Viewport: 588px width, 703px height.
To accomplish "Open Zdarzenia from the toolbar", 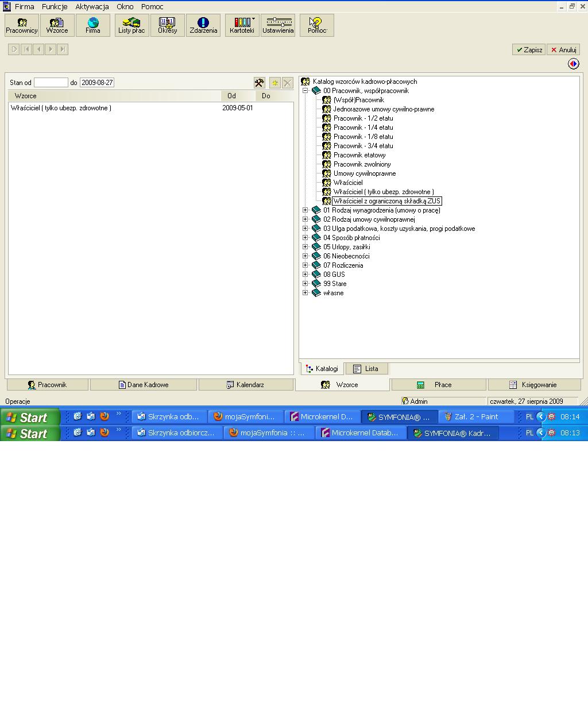I will [203, 25].
